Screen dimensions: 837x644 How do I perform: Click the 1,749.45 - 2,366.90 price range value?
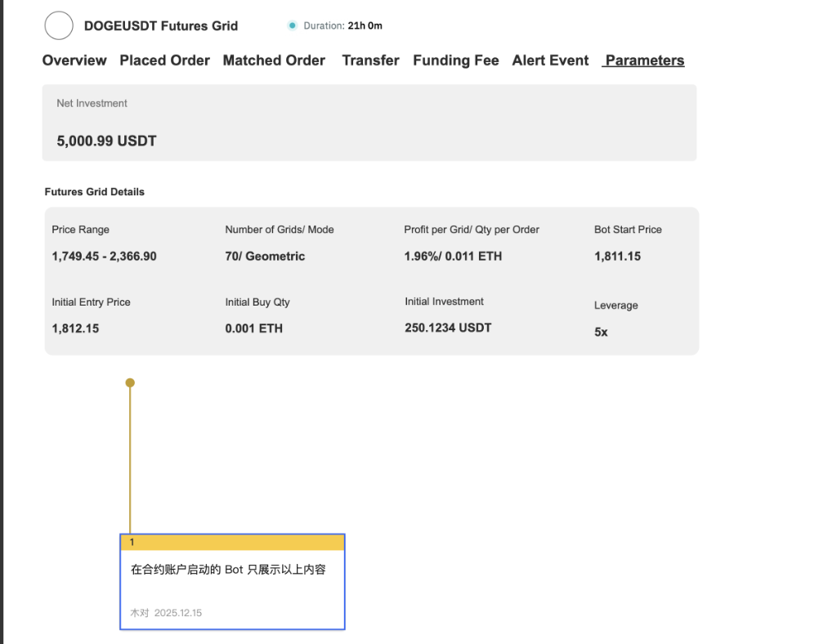pos(104,257)
